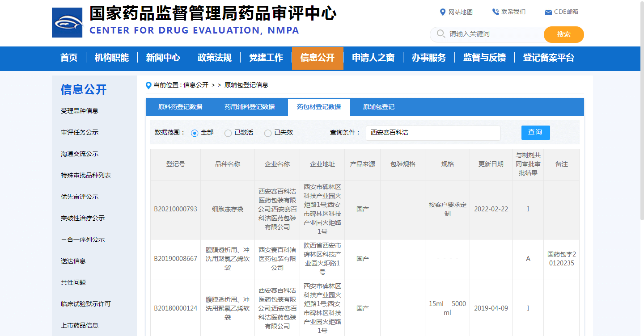Viewport: 644px width, 336px height.
Task: Click the blue 查询 button
Action: pyautogui.click(x=536, y=132)
